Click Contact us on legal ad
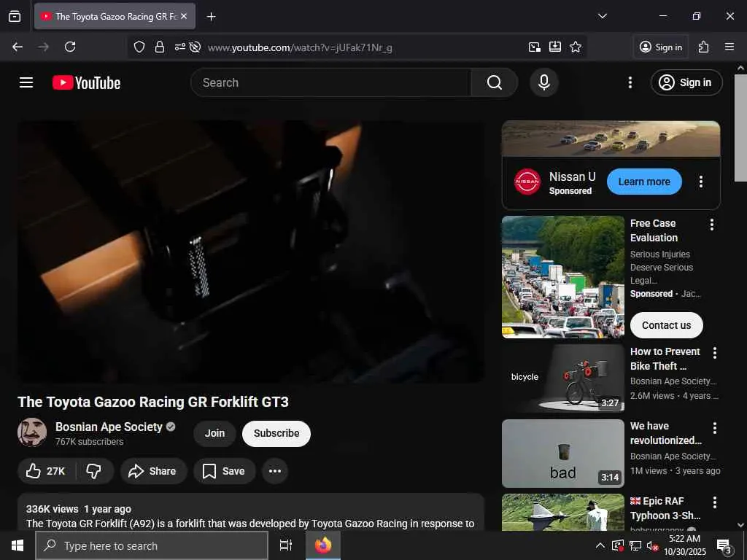Image resolution: width=747 pixels, height=560 pixels. [x=666, y=325]
